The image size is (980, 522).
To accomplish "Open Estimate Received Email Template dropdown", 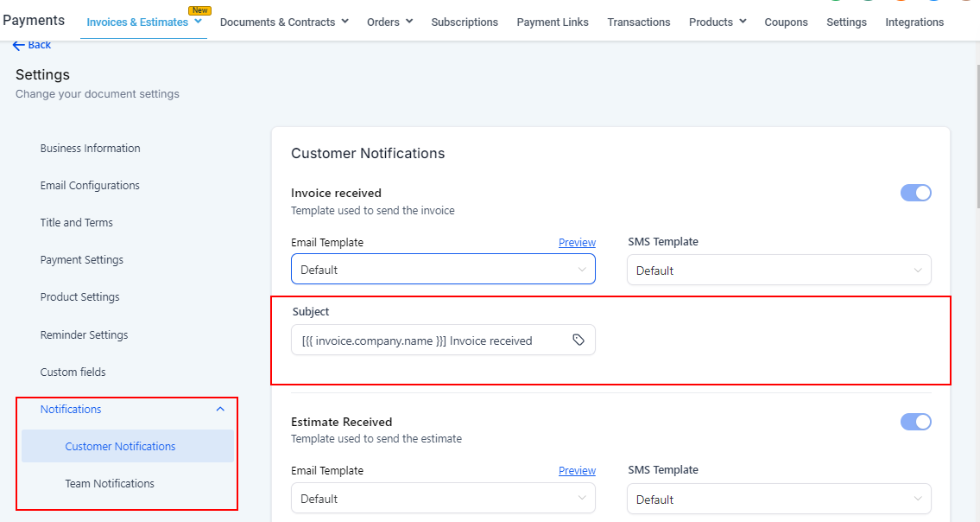I will point(443,498).
